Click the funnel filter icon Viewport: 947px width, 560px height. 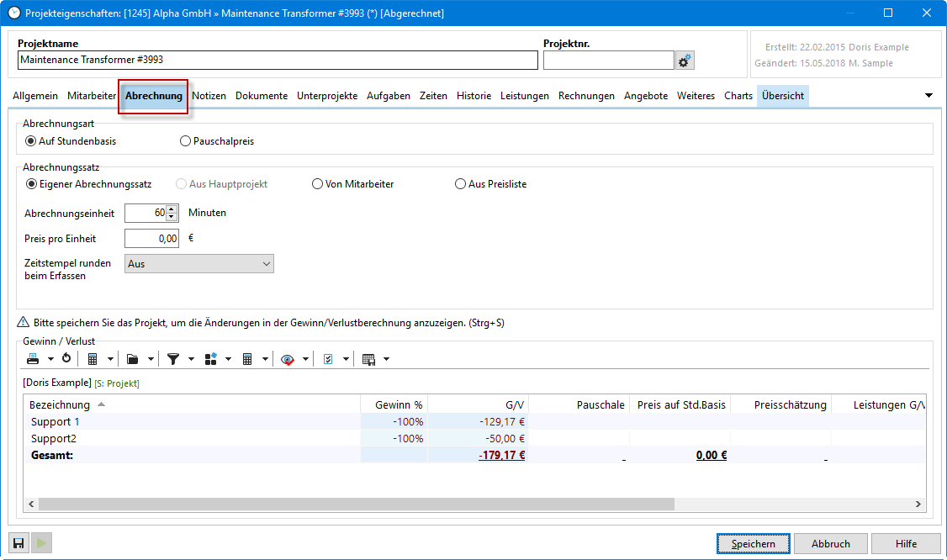tap(173, 359)
